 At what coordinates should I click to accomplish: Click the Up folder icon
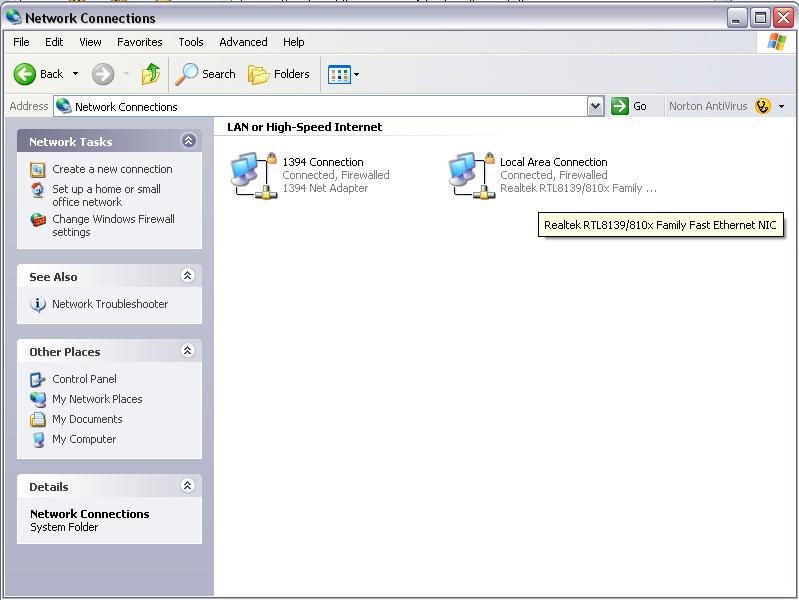tap(151, 74)
